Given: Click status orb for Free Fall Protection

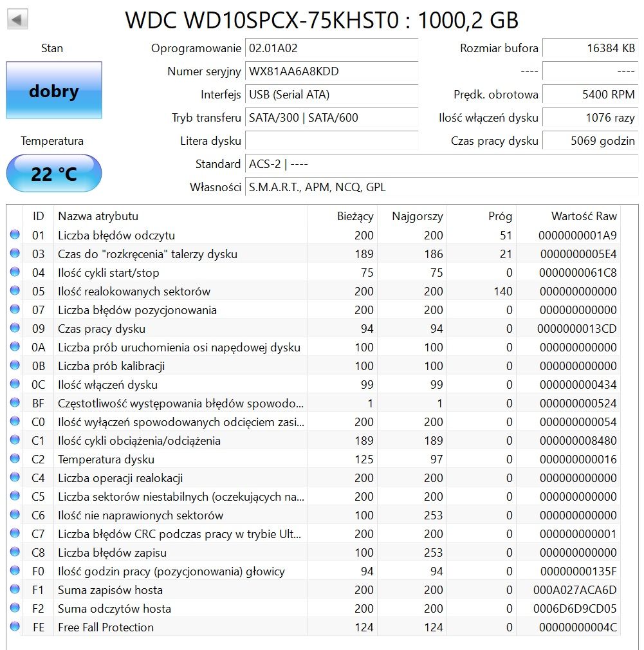Looking at the screenshot, I should [15, 627].
